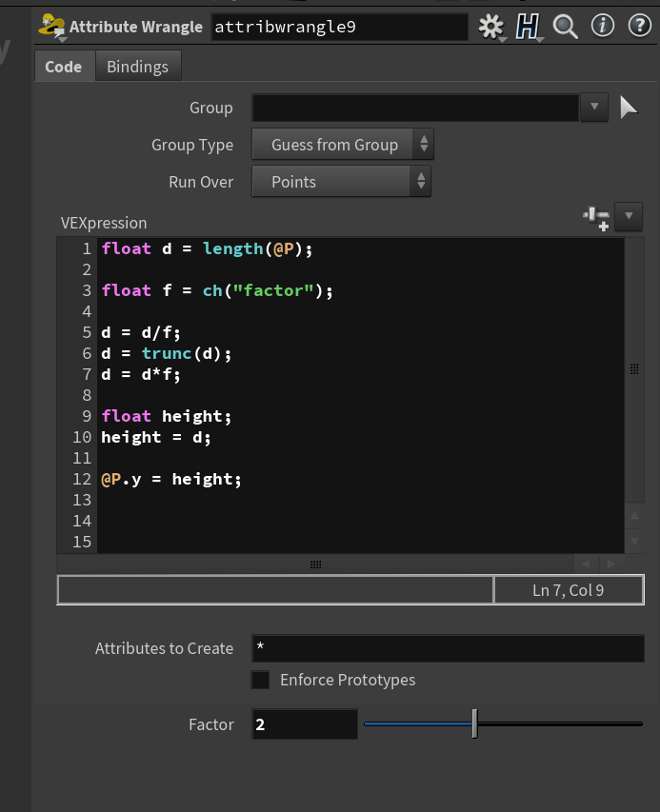
Task: Click the code editor scroll down arrow
Action: [x=634, y=541]
